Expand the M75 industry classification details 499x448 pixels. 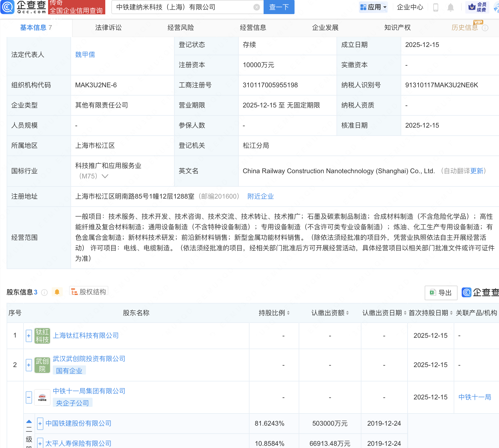pos(105,176)
